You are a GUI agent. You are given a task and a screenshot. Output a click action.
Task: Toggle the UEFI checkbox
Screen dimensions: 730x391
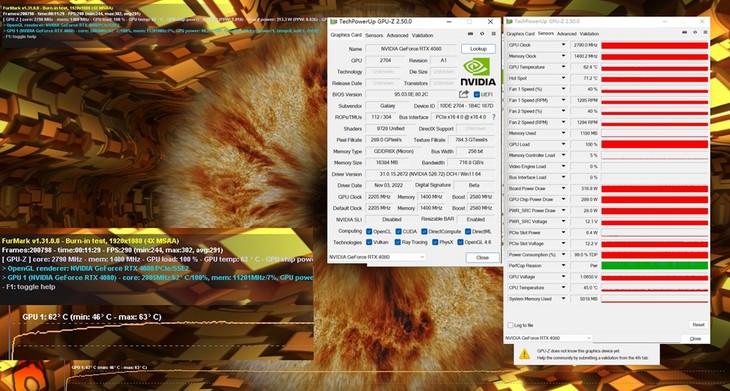click(477, 94)
